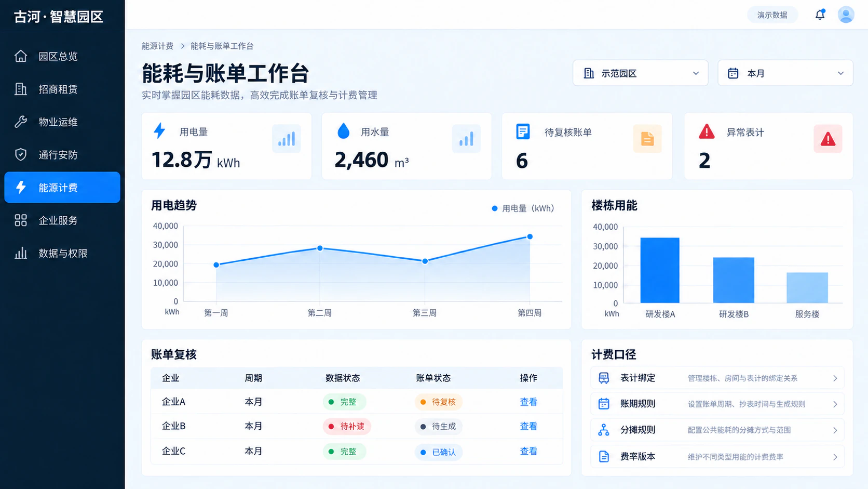This screenshot has width=868, height=489.
Task: Click the orange document icon in 待复核账单
Action: click(647, 139)
